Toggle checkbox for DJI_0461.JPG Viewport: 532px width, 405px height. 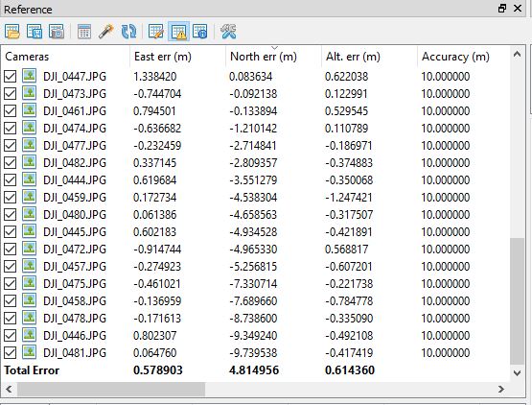(11, 111)
